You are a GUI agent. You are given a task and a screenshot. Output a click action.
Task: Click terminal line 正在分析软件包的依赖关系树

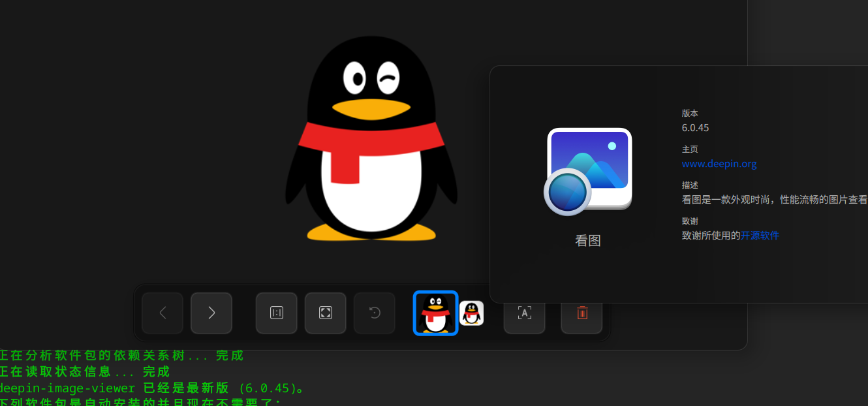121,356
